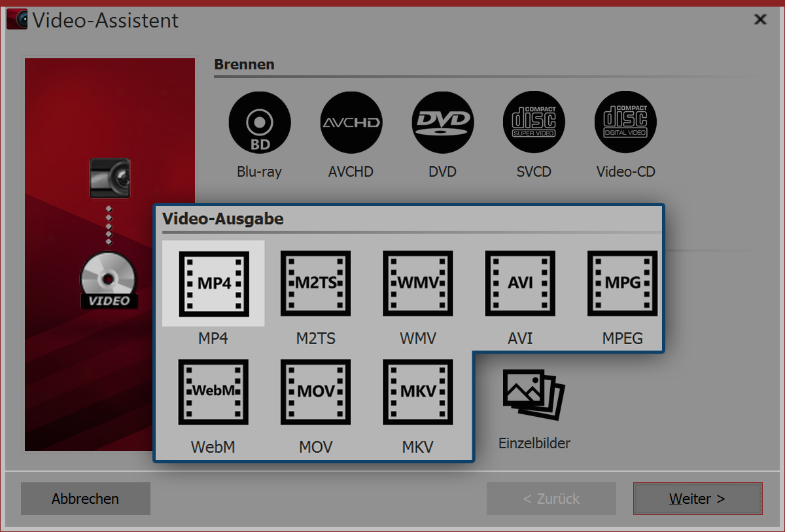Viewport: 785px width, 532px height.
Task: Click the Video-Assistent title bar icon
Action: 16,19
